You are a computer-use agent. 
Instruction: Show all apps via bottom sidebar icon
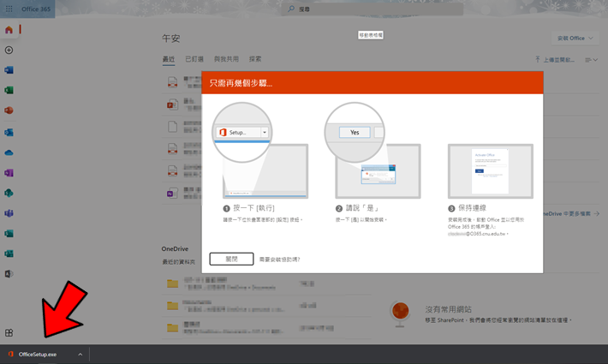point(9,332)
